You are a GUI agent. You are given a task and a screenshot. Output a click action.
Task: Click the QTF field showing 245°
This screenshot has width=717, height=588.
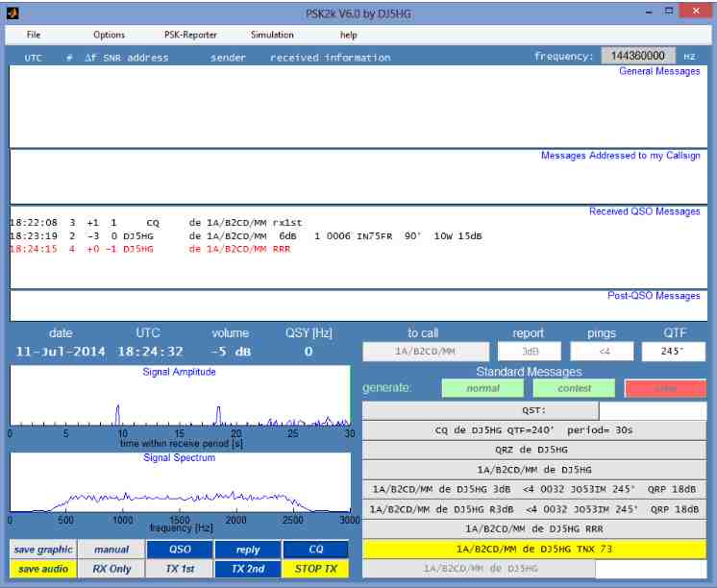(673, 352)
